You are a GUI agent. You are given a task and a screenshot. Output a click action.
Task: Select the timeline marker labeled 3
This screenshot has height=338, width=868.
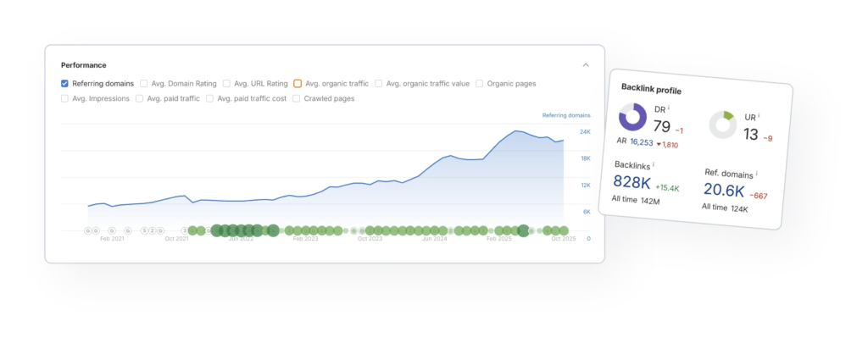pos(185,230)
